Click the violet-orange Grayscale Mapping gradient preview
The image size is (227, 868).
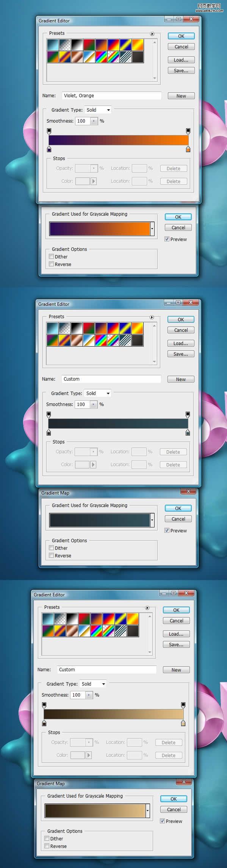point(100,229)
